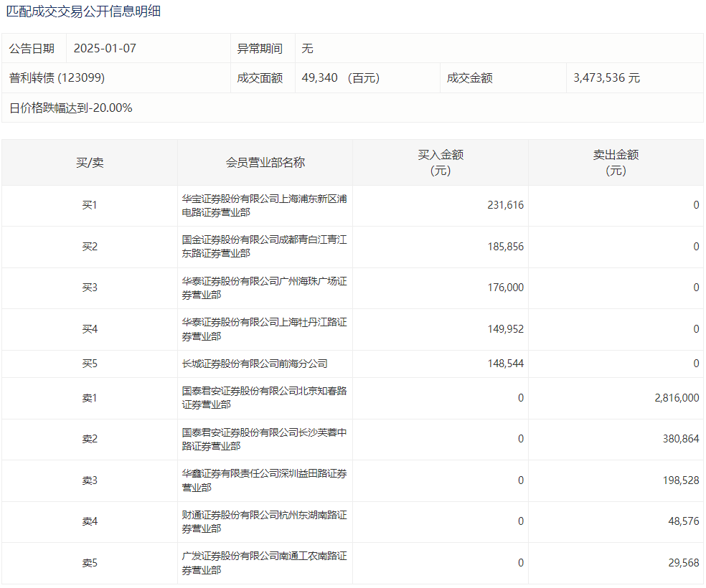The height and width of the screenshot is (588, 706).
Task: Click the 普利转债 (123099) bond name
Action: 57,78
